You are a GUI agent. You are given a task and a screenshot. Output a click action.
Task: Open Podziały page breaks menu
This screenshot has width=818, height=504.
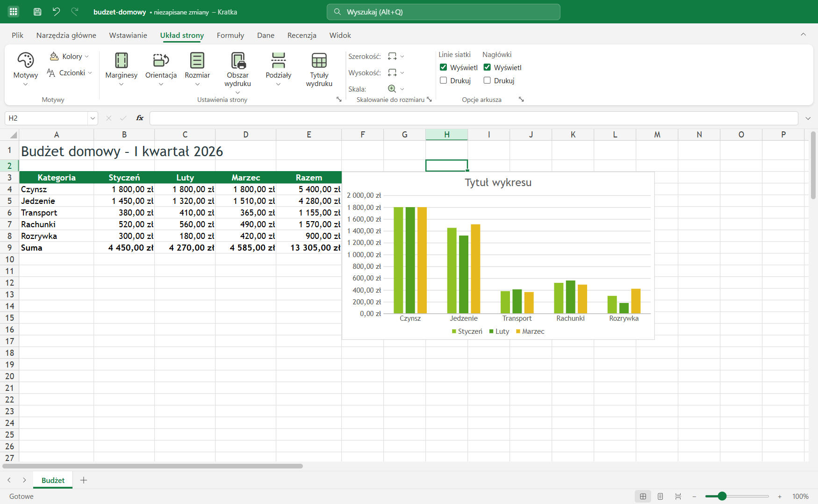pyautogui.click(x=278, y=69)
